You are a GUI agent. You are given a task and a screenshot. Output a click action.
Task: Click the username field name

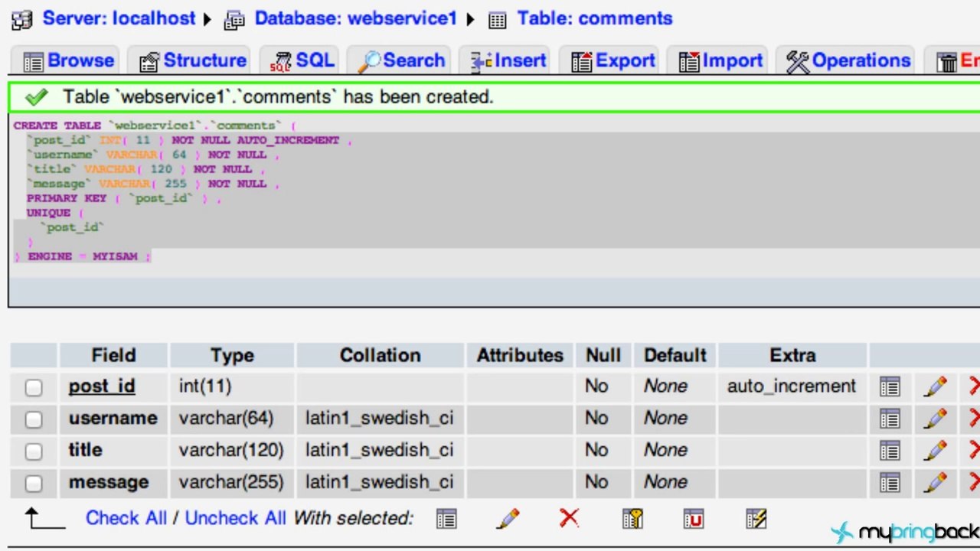(x=113, y=419)
